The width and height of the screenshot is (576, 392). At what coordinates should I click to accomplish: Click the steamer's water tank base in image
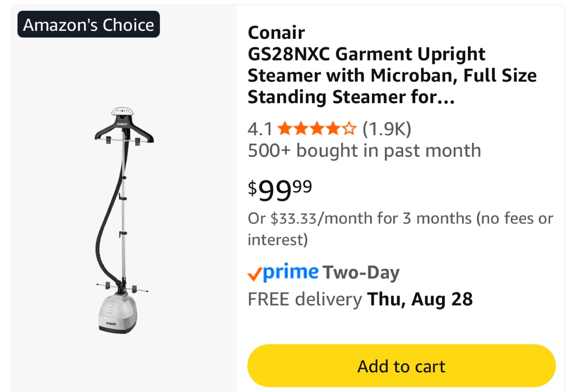(x=118, y=313)
